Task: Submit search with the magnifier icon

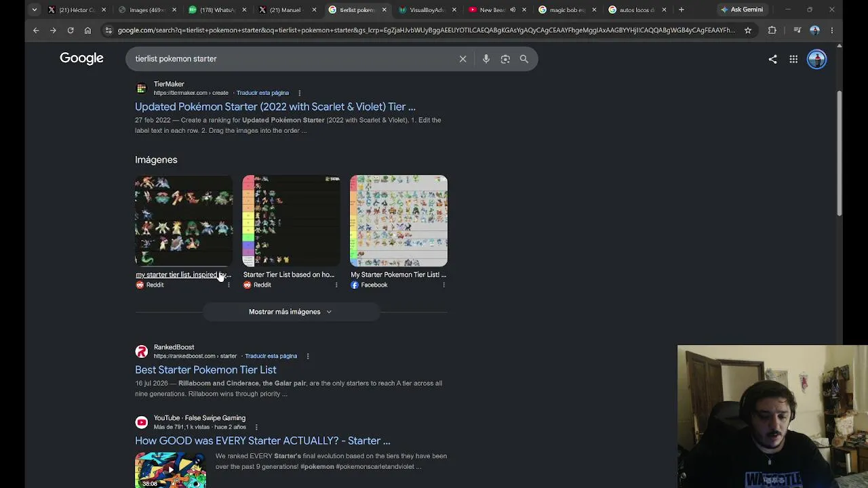Action: [x=524, y=59]
